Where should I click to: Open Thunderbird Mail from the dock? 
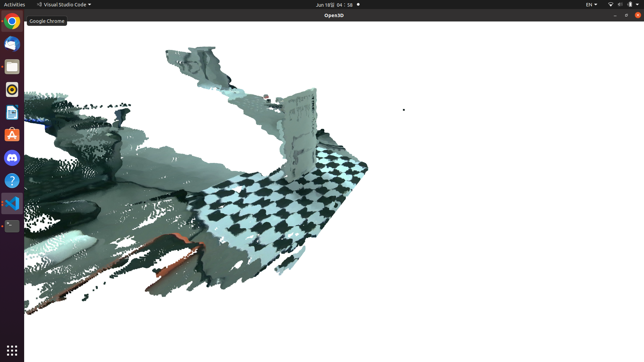pos(12,44)
